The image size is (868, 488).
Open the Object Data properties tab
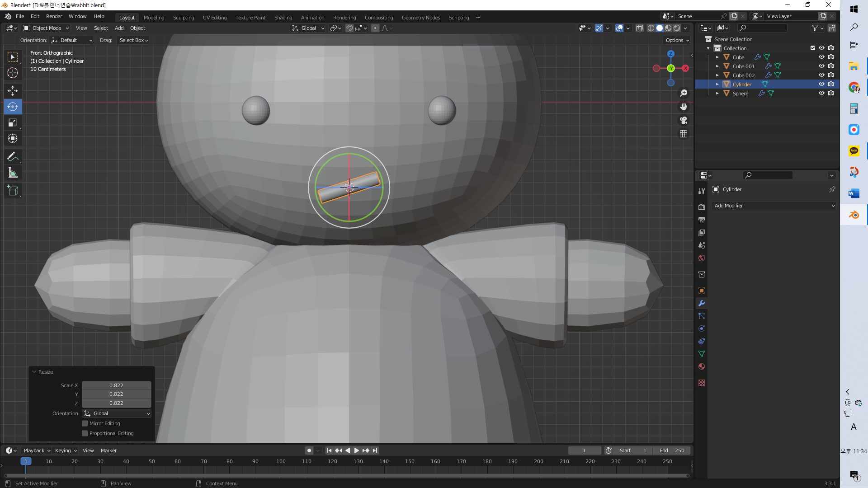tap(702, 354)
